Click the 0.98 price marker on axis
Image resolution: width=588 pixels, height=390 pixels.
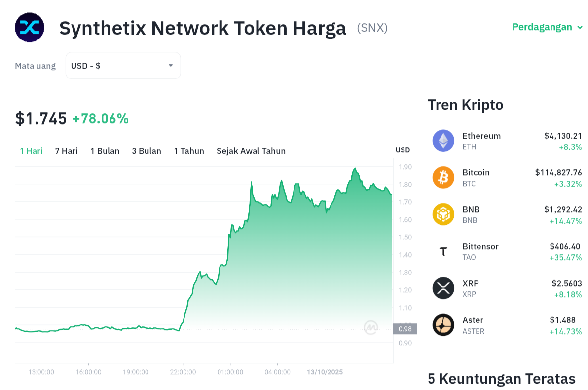click(x=405, y=329)
